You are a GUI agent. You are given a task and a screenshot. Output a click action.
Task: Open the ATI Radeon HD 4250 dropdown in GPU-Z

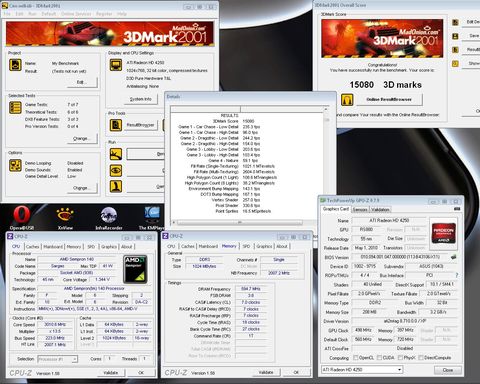(362, 370)
